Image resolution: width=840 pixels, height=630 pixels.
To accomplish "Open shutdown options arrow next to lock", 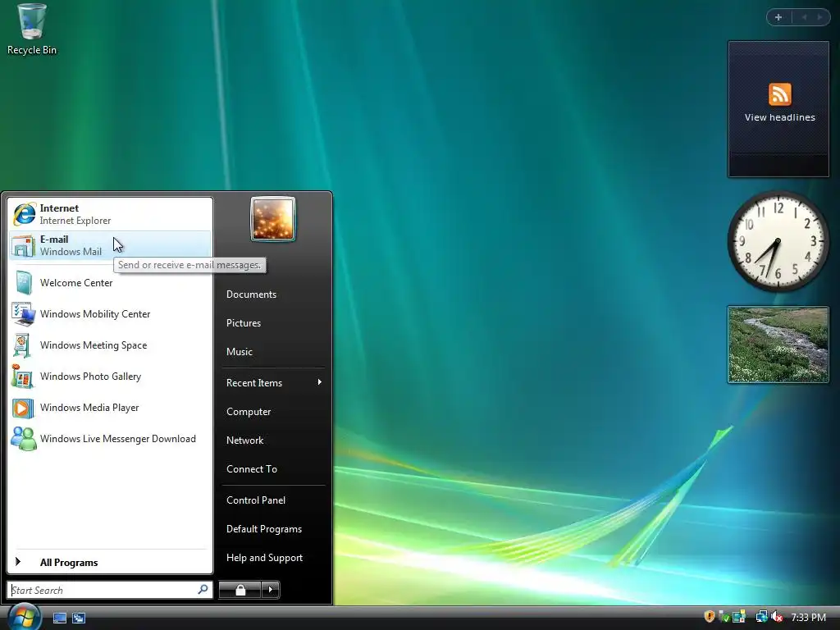I will click(x=271, y=590).
